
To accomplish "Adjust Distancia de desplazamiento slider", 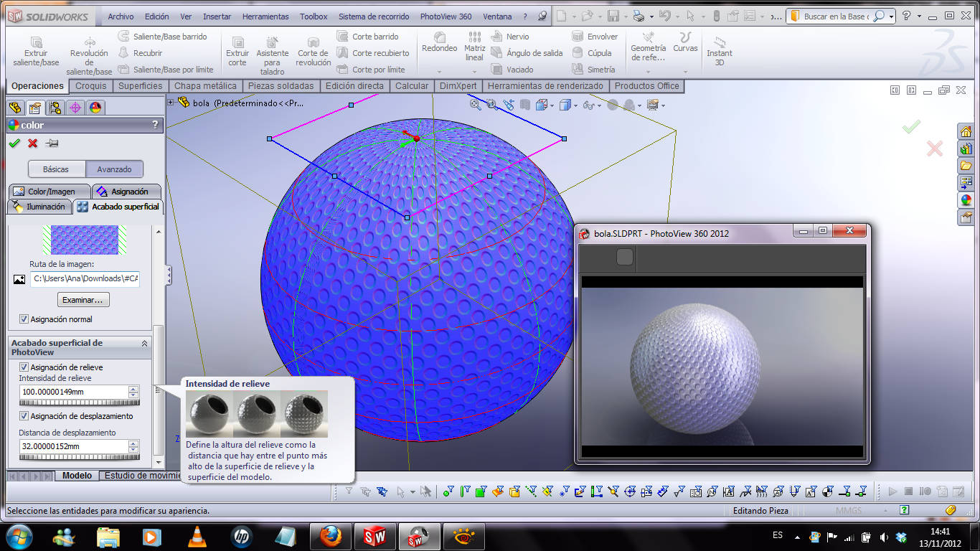I will 79,456.
